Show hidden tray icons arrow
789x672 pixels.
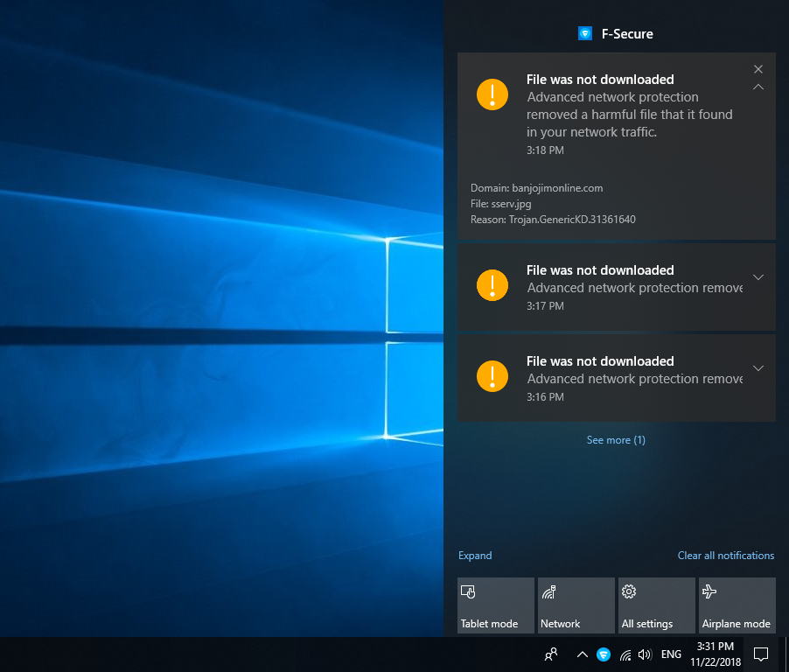click(x=582, y=654)
